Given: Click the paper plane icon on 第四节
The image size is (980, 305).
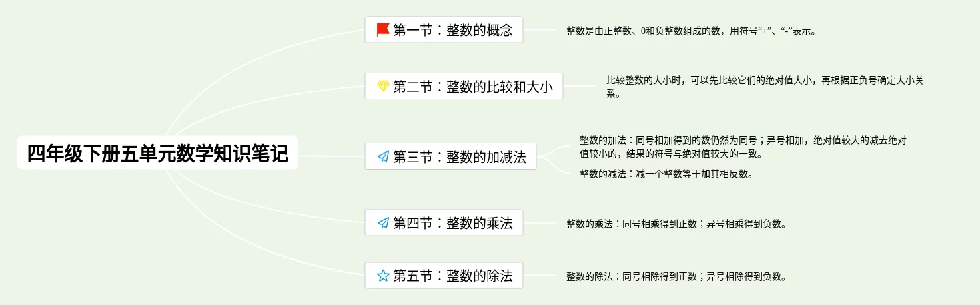Looking at the screenshot, I should pyautogui.click(x=383, y=223).
